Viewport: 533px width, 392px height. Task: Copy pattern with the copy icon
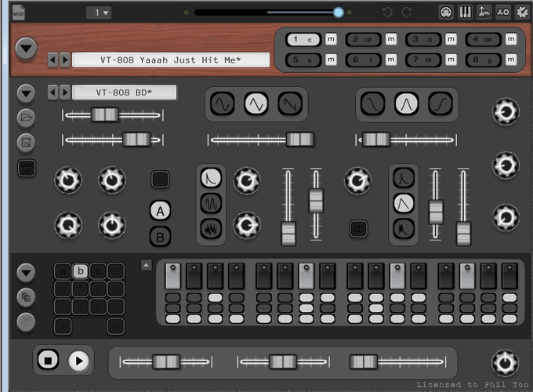(26, 297)
